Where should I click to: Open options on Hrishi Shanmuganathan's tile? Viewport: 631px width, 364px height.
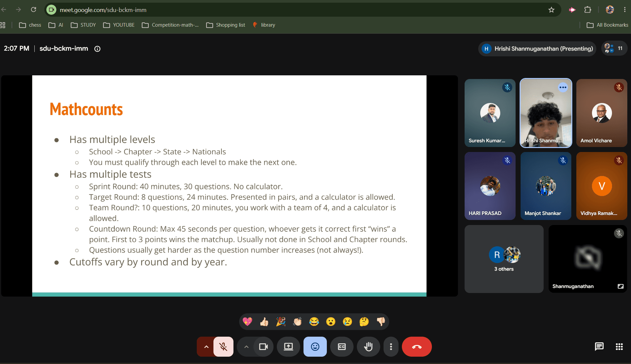click(x=563, y=87)
